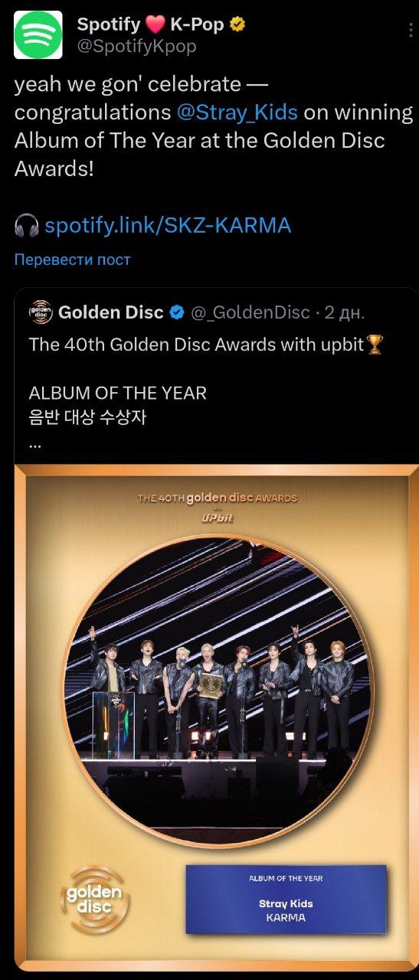
Task: Tap the golden disc logo in the image
Action: 93,900
